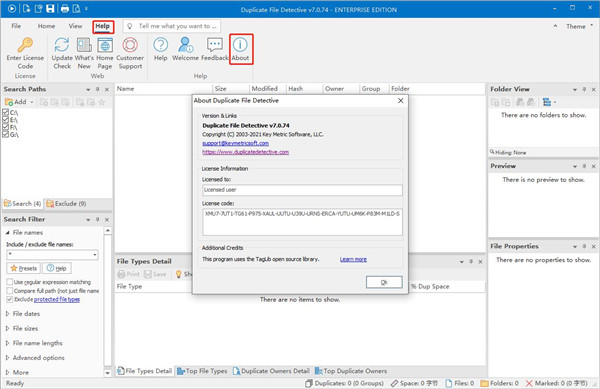
Task: Click the Learn more link
Action: [x=353, y=259]
